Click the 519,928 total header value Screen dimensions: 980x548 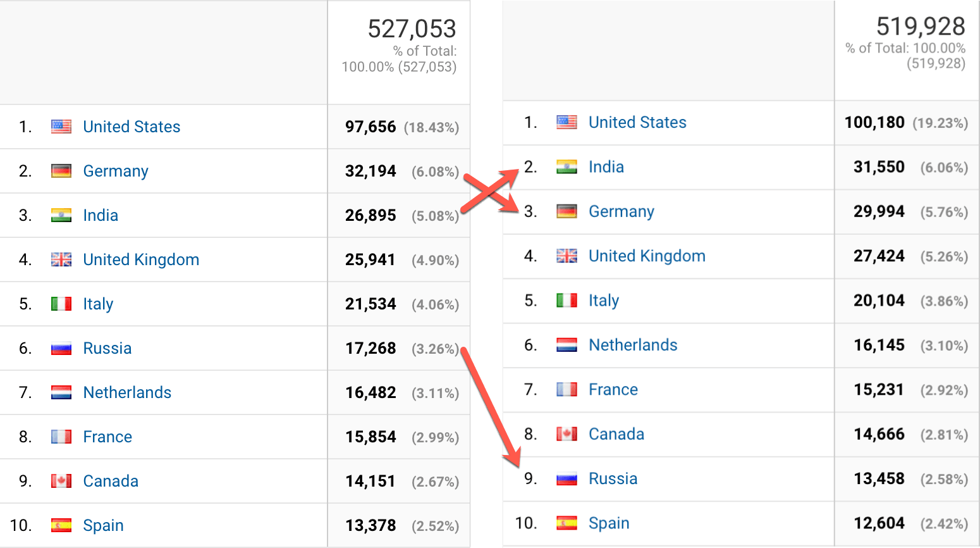click(x=921, y=26)
